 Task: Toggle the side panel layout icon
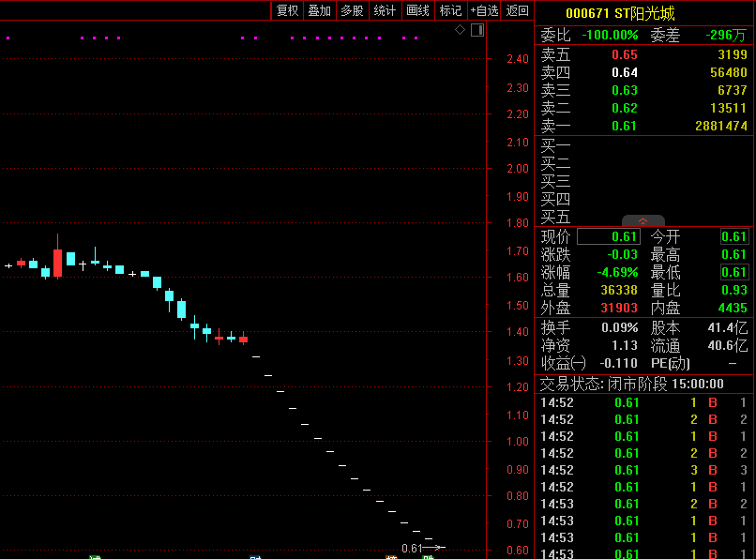(477, 30)
